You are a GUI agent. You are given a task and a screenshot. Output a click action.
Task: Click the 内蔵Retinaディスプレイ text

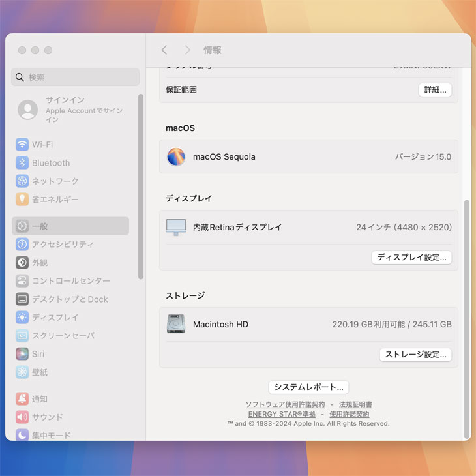(x=237, y=228)
